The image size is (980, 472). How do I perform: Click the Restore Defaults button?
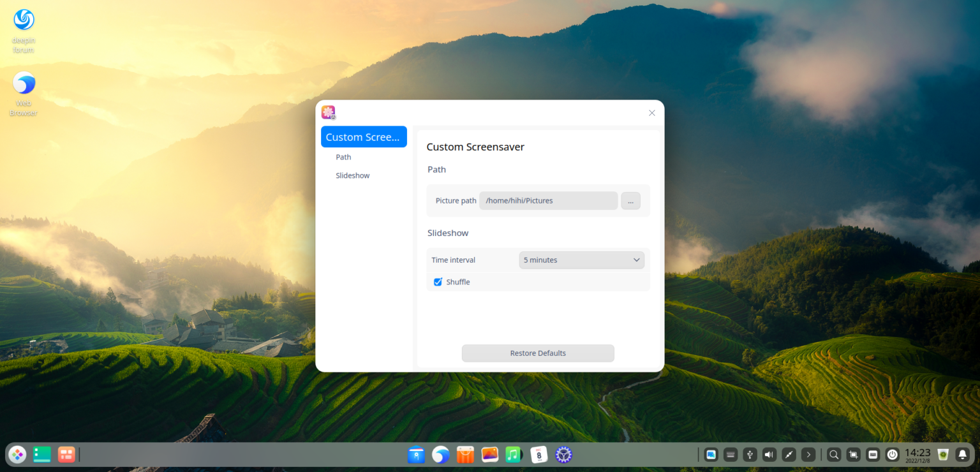[x=538, y=353]
